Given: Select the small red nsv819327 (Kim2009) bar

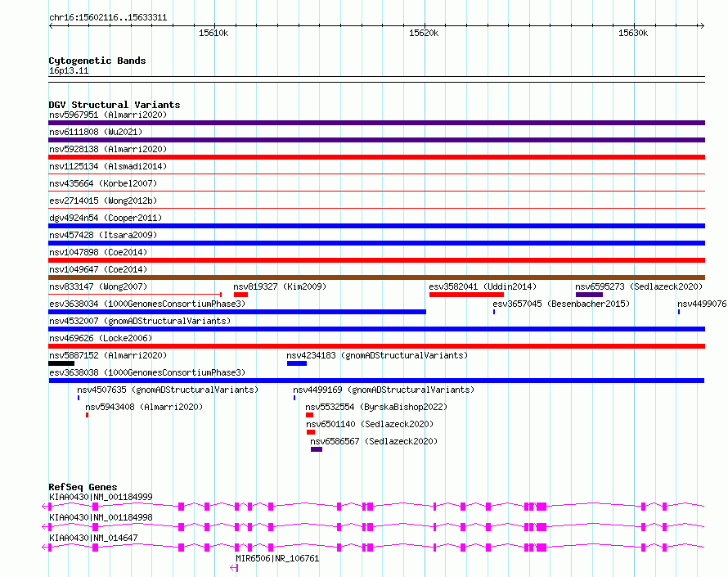Looking at the screenshot, I should point(241,295).
